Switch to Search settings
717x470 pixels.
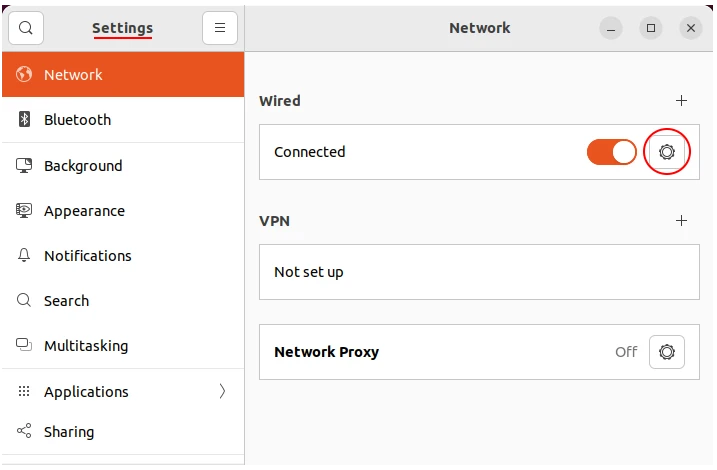66,301
